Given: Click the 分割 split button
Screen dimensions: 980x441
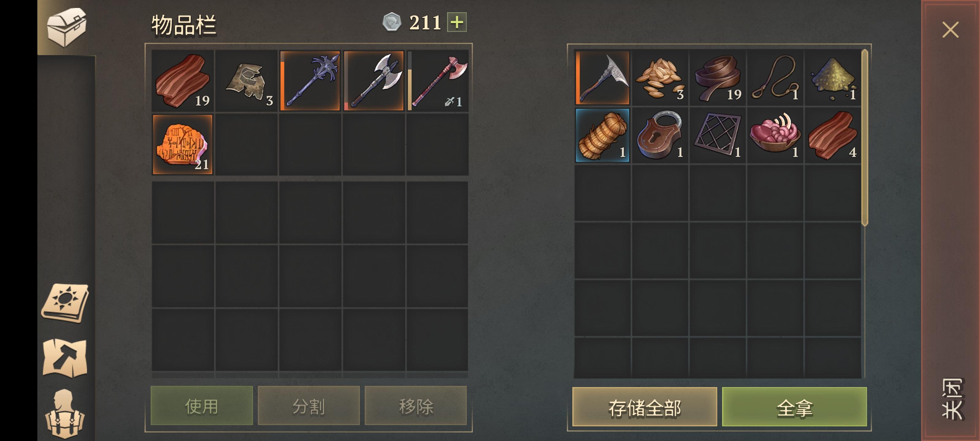Looking at the screenshot, I should 308,405.
